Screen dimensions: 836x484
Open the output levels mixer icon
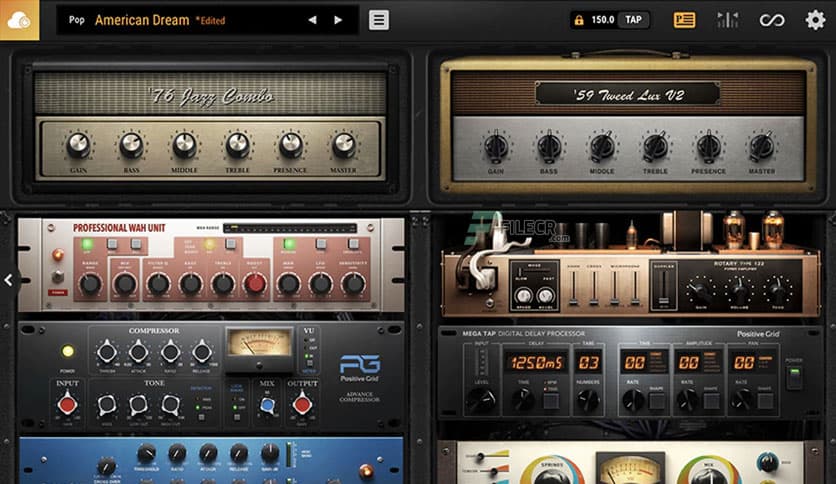(728, 20)
